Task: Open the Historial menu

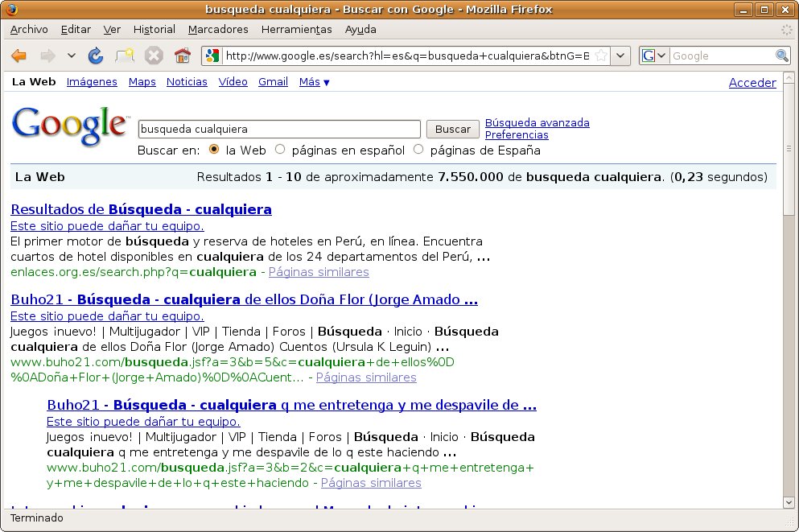Action: (154, 30)
